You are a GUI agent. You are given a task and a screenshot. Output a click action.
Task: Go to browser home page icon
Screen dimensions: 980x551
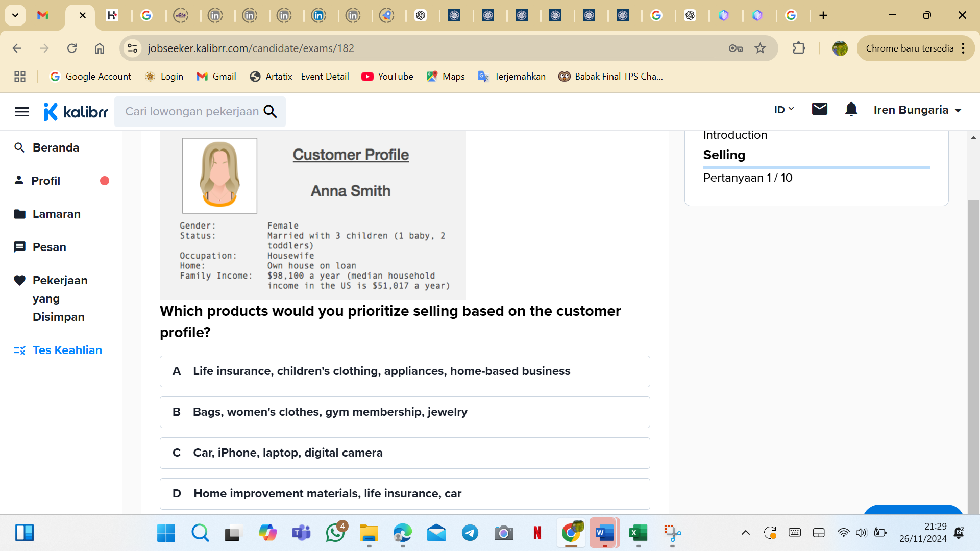click(100, 48)
